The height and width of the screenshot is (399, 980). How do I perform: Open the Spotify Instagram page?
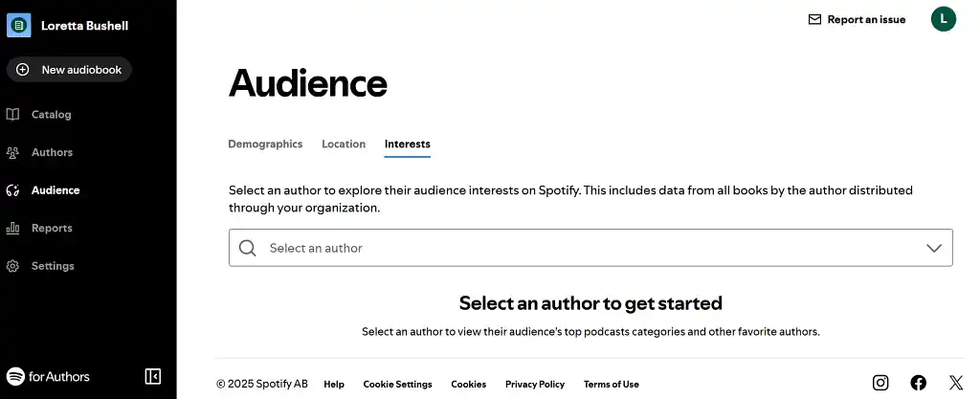click(x=880, y=383)
